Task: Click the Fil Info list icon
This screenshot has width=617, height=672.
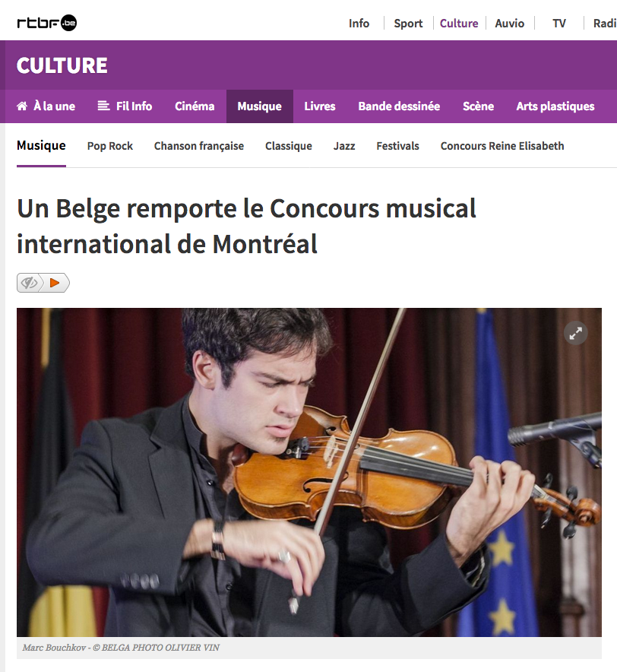Action: coord(103,106)
